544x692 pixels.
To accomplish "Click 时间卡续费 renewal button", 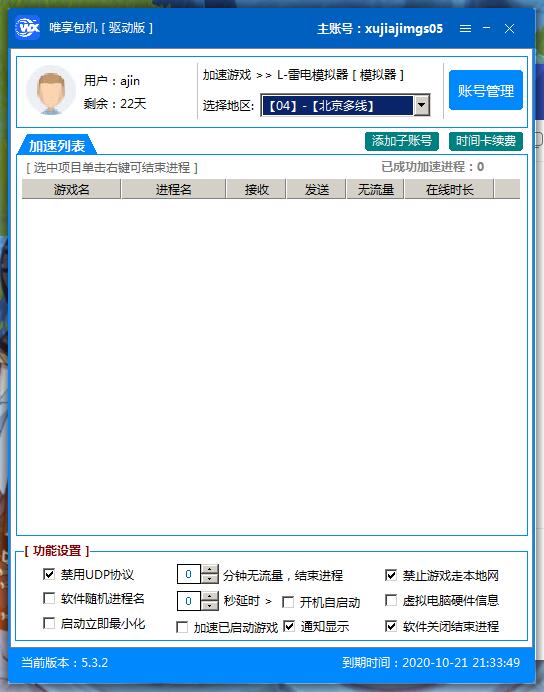I will click(x=486, y=141).
